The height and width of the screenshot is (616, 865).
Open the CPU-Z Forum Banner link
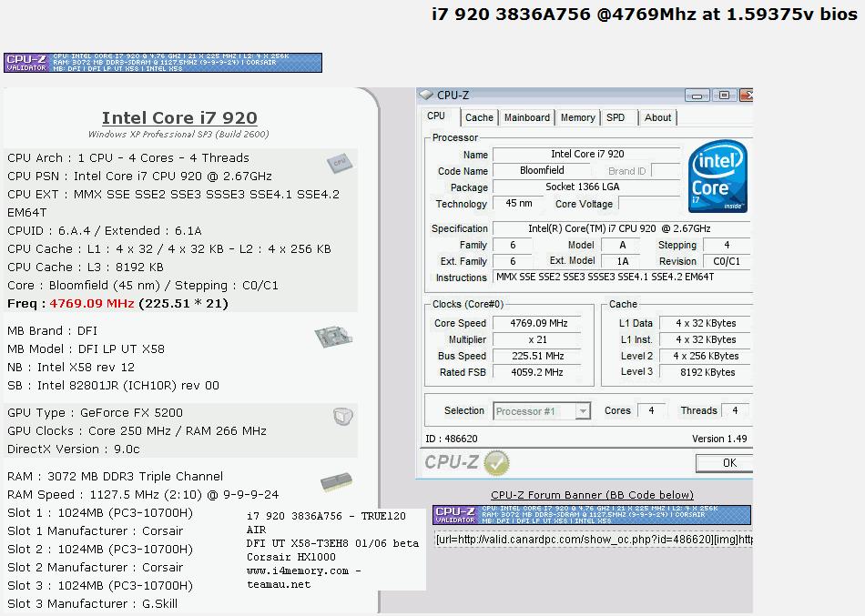coord(592,495)
